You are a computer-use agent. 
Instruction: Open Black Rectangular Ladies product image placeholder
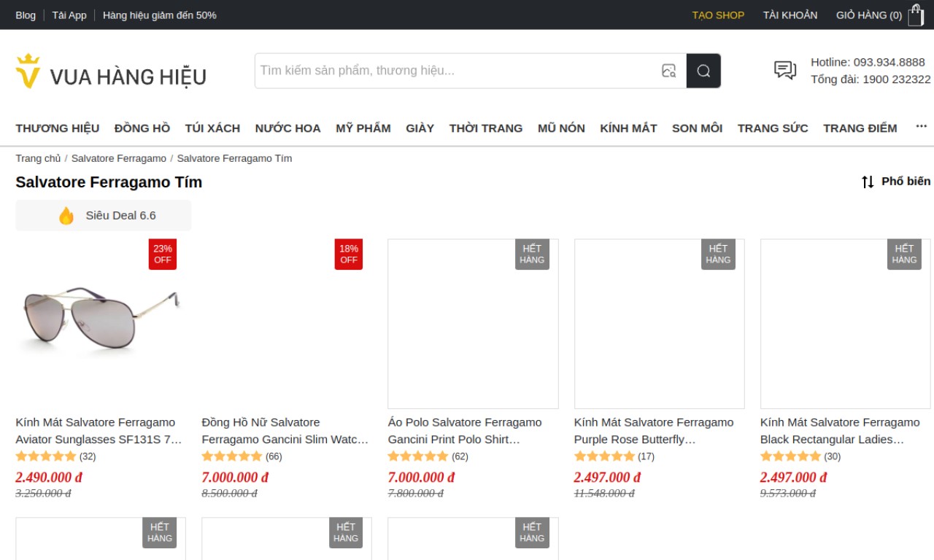[x=845, y=324]
